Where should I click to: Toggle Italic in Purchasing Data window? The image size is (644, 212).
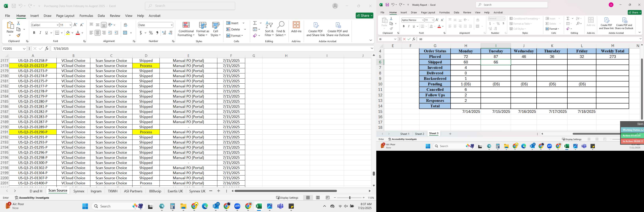tap(40, 33)
